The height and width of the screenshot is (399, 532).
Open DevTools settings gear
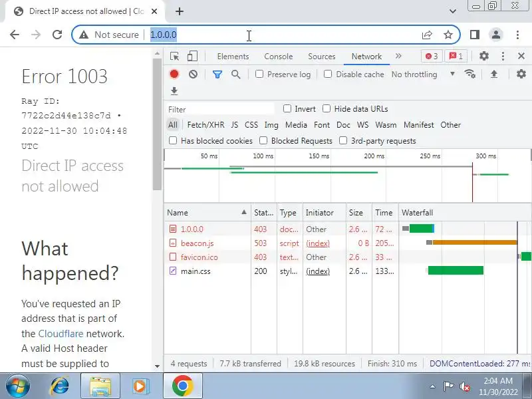click(484, 56)
